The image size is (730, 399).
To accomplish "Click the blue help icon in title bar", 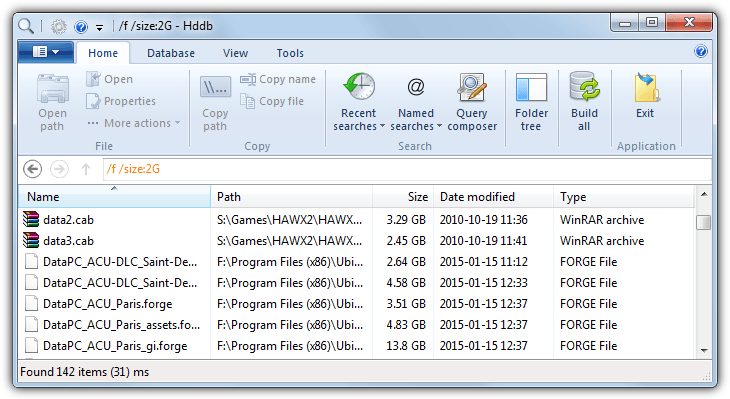I will (x=81, y=27).
